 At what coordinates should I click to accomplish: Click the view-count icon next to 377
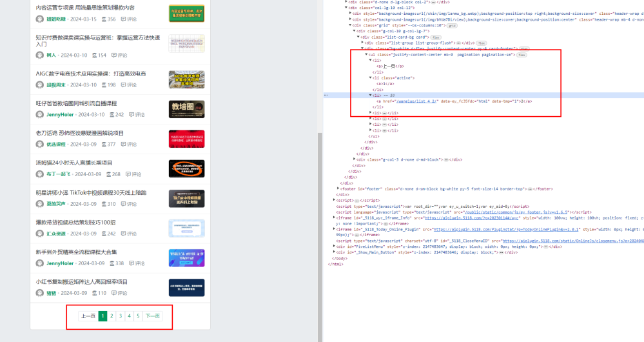pyautogui.click(x=104, y=145)
